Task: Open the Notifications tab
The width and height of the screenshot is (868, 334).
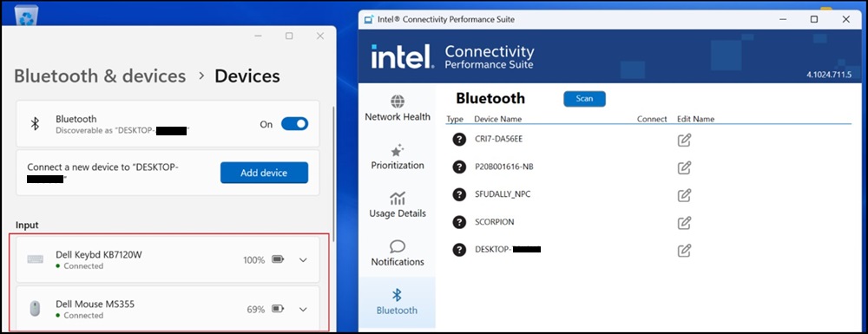Action: coord(398,253)
